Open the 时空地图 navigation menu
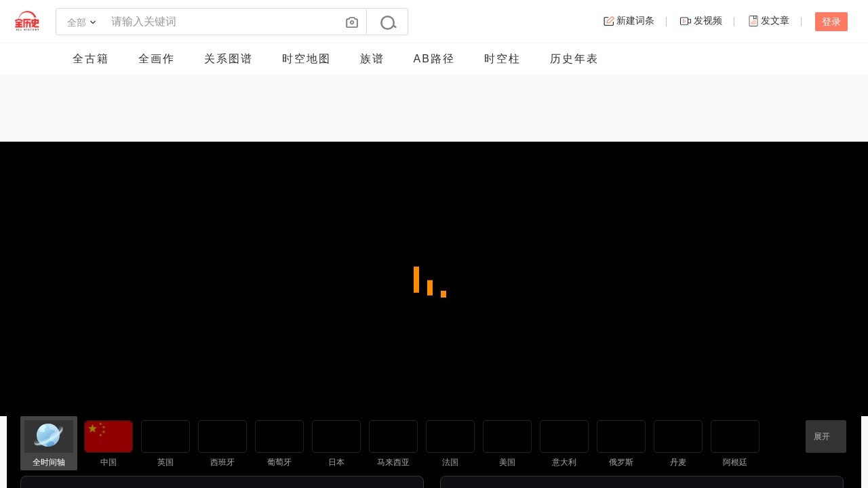 click(x=306, y=59)
